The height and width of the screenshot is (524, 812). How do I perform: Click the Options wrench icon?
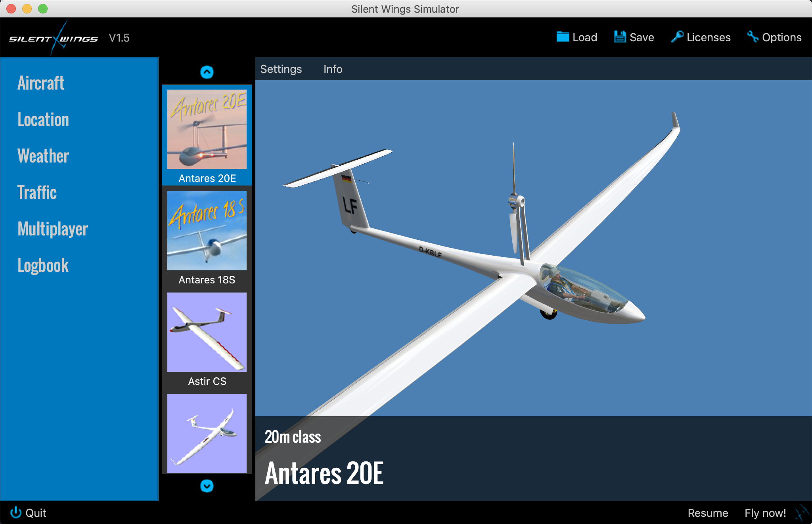click(x=753, y=37)
